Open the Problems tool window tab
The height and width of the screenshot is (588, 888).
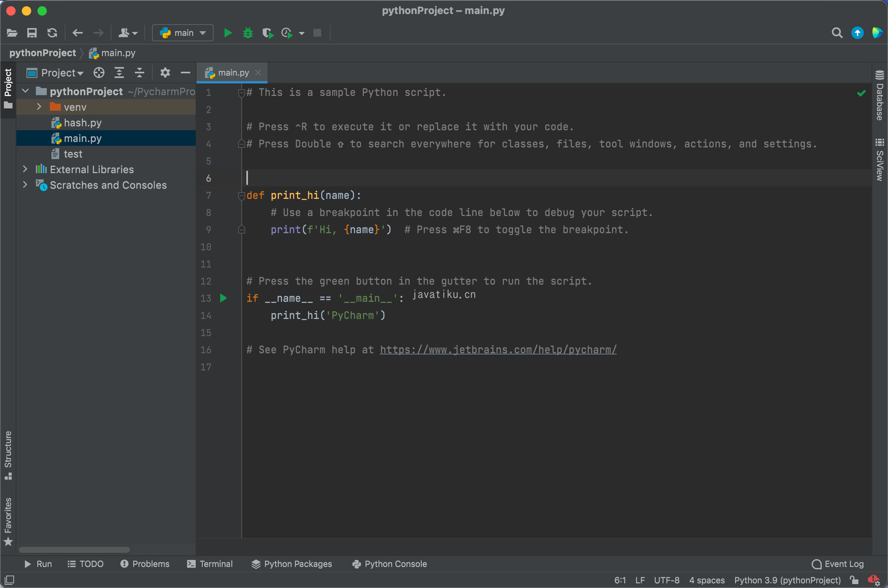pos(145,564)
